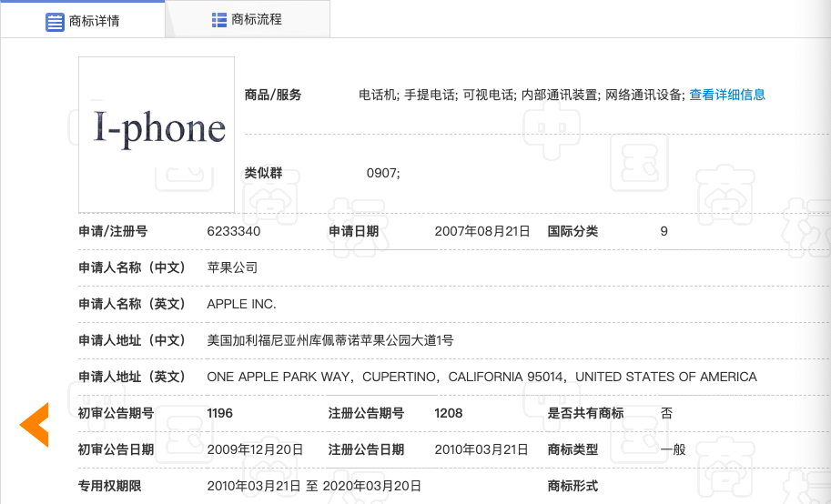The height and width of the screenshot is (504, 831).
Task: Select the ONE APPLE PARK WAY address
Action: pyautogui.click(x=481, y=377)
